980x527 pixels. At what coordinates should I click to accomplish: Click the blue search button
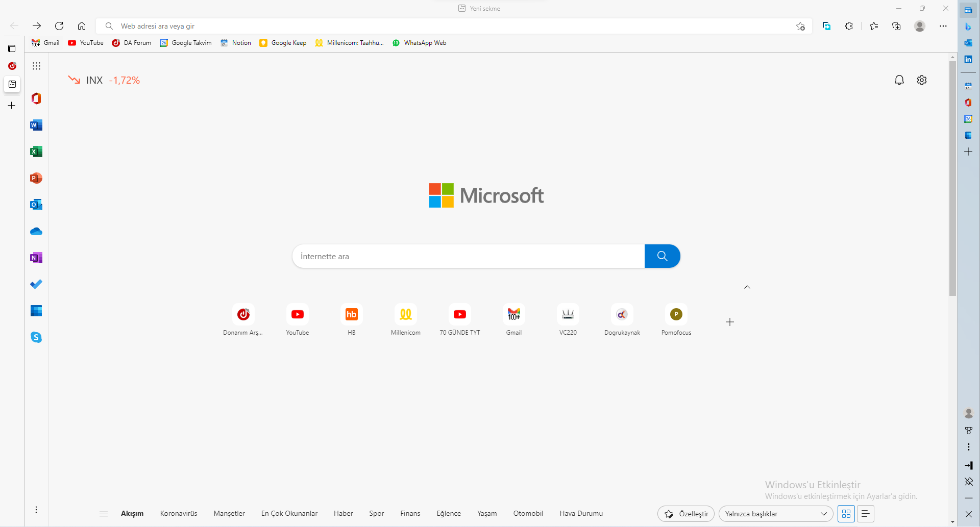click(663, 256)
